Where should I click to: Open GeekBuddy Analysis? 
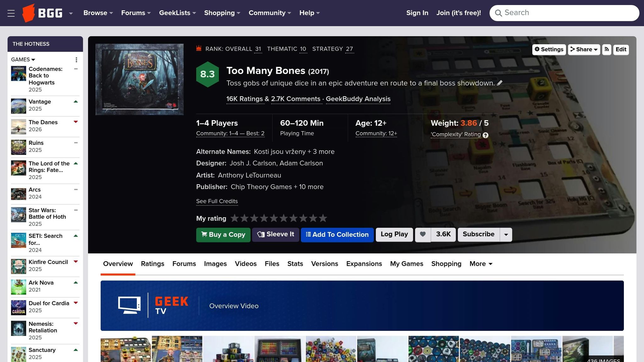tap(358, 99)
